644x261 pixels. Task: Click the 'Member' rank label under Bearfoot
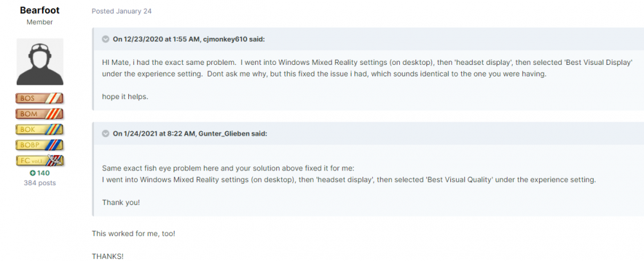(40, 22)
